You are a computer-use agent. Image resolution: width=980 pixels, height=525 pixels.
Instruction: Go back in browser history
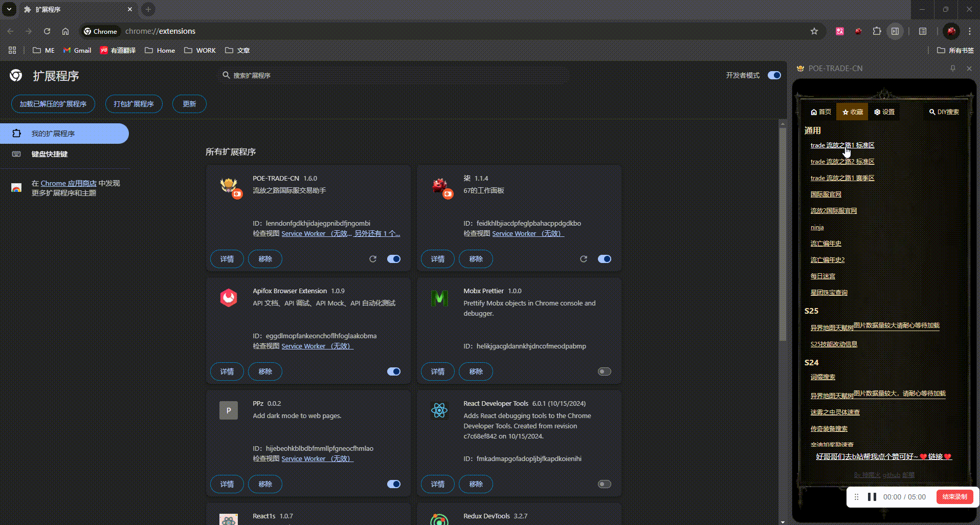[x=10, y=31]
